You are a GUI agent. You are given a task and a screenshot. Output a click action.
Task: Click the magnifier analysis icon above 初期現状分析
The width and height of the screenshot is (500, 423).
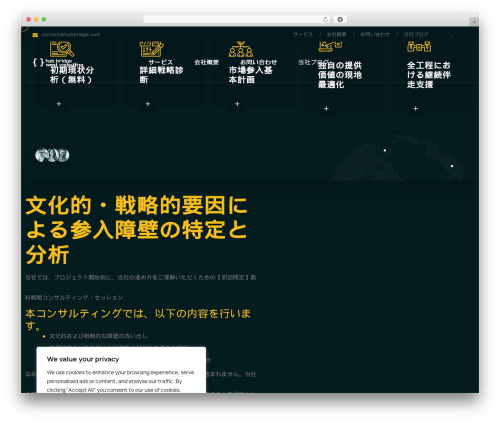(62, 49)
